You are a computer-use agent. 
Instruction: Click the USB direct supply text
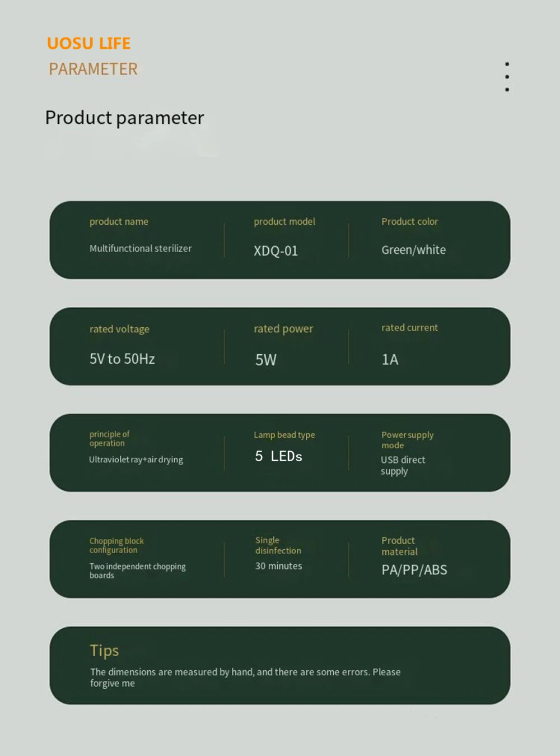(x=402, y=465)
